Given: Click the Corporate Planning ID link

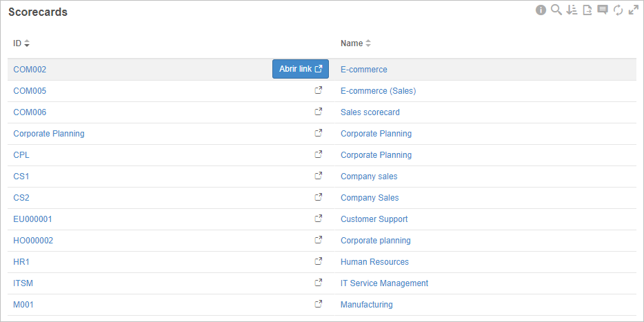Looking at the screenshot, I should coord(49,134).
